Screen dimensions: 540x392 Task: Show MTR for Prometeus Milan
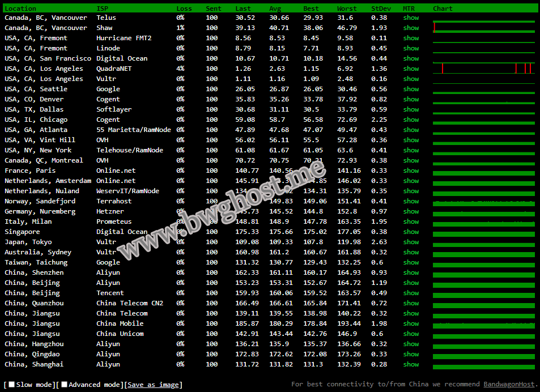tap(411, 221)
